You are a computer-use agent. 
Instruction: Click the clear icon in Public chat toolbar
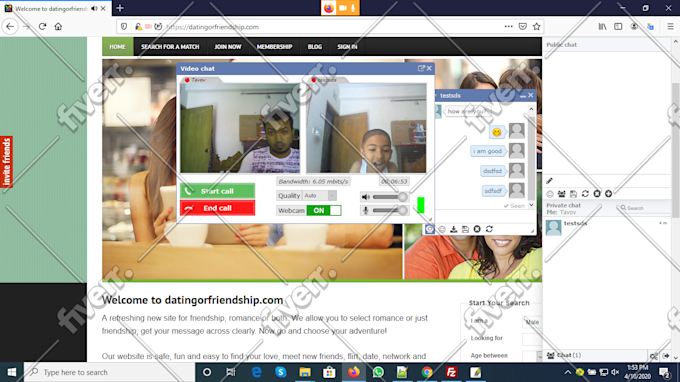point(597,194)
